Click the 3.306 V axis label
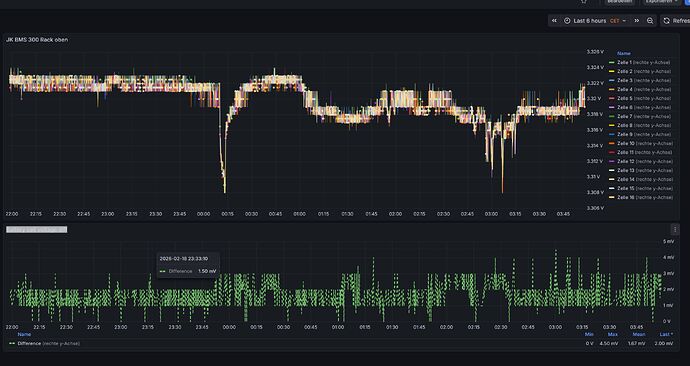690x366 pixels. [x=595, y=208]
